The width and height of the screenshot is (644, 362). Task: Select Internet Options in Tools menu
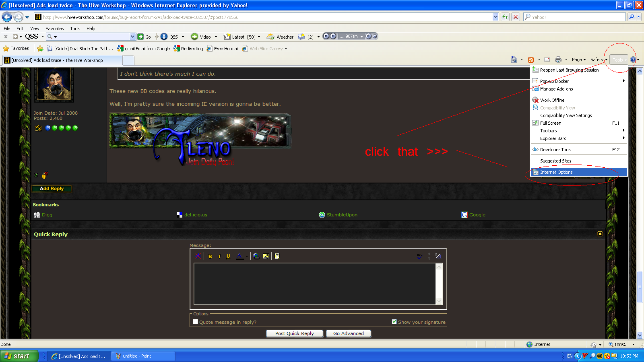tap(579, 172)
